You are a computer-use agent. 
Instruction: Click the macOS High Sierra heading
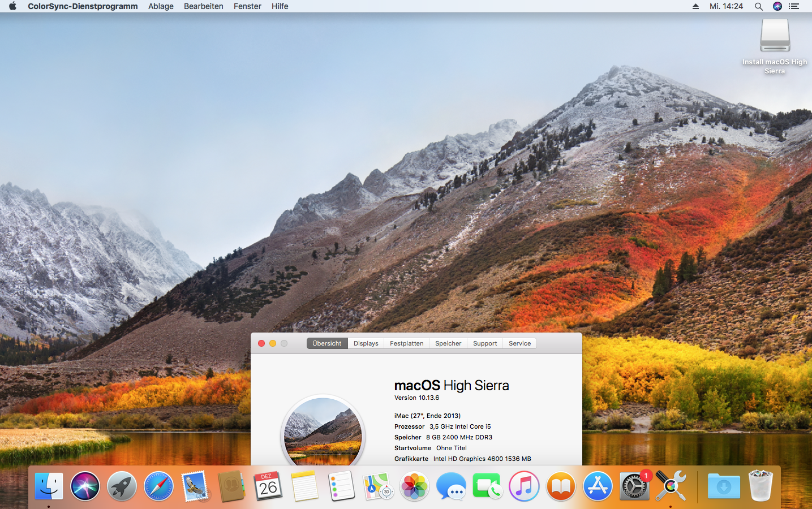pos(452,386)
